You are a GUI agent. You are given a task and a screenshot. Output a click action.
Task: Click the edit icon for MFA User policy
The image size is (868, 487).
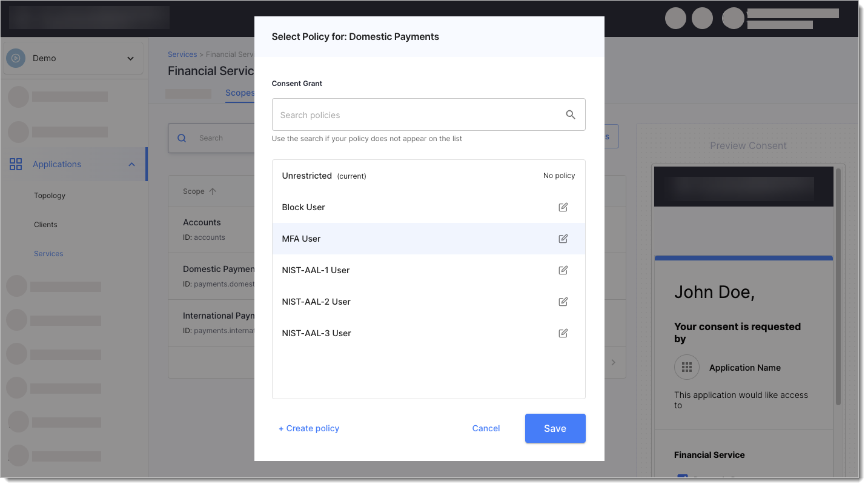[563, 239]
